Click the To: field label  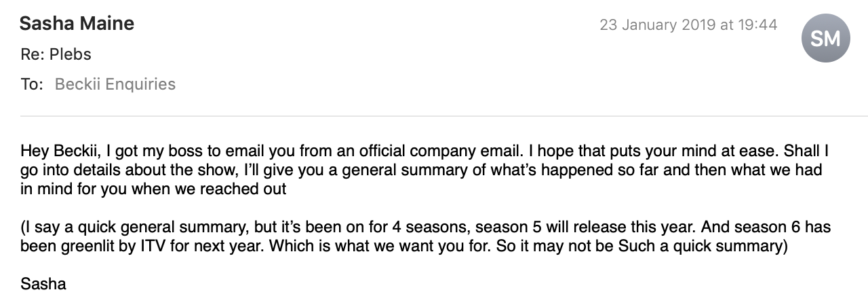coord(32,84)
